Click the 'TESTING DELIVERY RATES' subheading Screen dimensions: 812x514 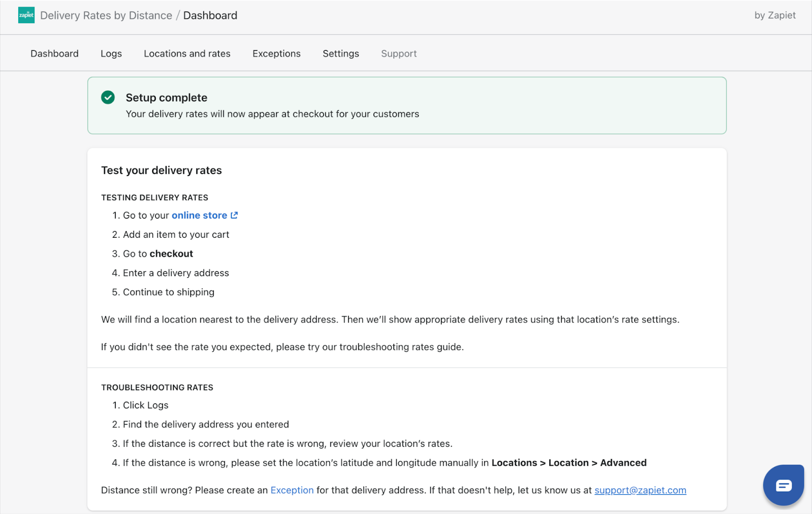(x=155, y=198)
